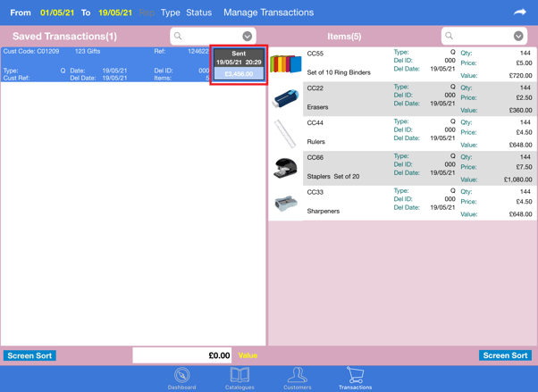
Task: Select the Staplers product image
Action: (286, 168)
